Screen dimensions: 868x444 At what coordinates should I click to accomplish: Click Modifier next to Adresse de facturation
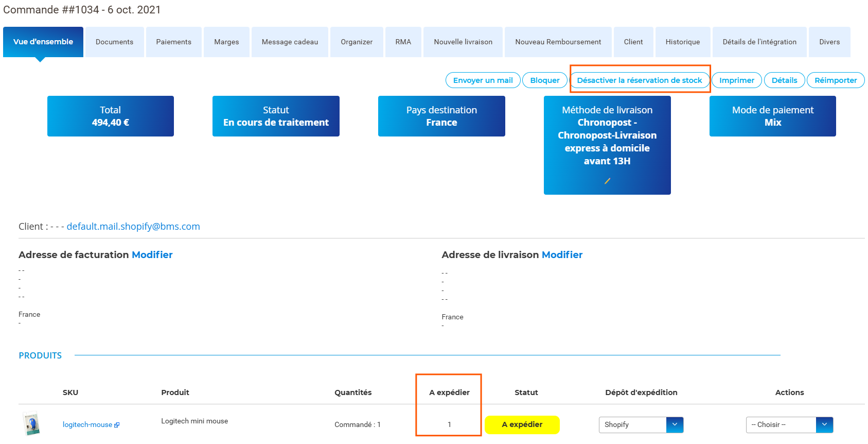pos(152,254)
